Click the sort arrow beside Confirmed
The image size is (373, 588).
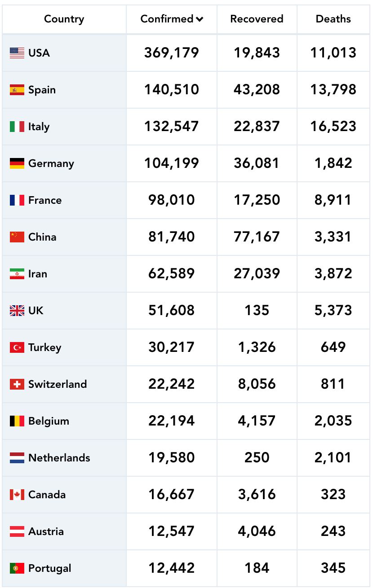tap(200, 19)
